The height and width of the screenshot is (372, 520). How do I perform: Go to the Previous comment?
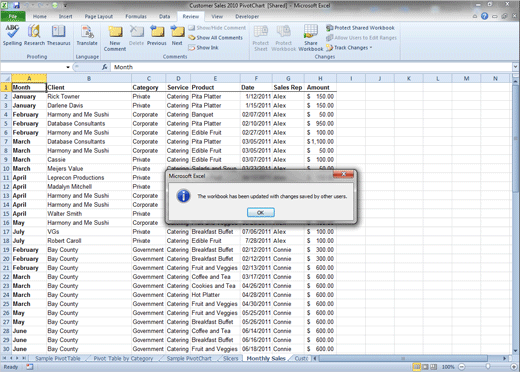click(157, 35)
